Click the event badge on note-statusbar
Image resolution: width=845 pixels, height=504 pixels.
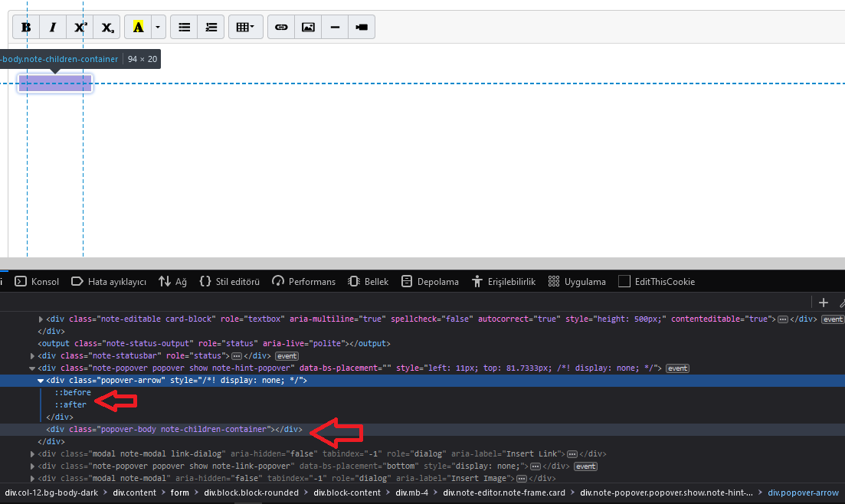point(287,355)
